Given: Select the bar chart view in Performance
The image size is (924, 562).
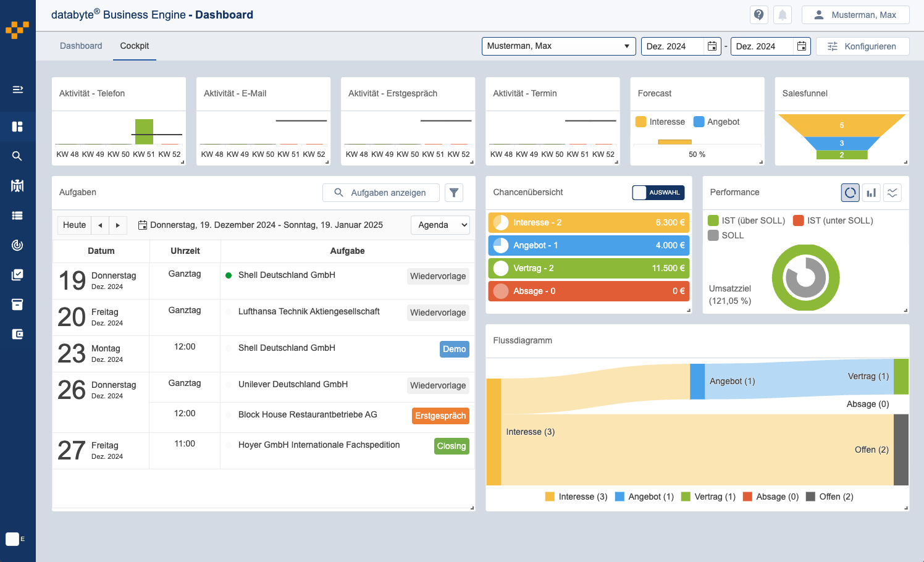Looking at the screenshot, I should [871, 193].
